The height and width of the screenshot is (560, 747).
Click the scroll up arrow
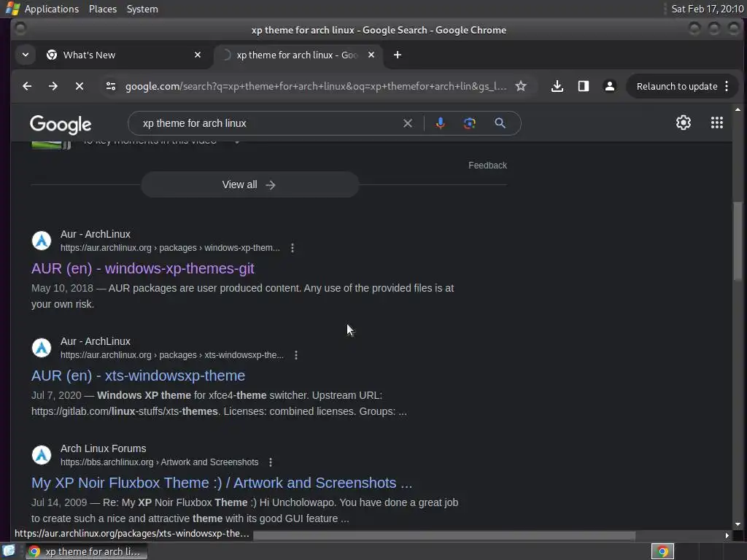738,109
